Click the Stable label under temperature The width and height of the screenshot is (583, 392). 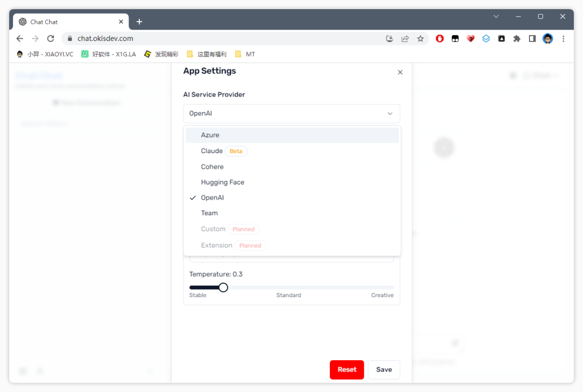click(198, 295)
